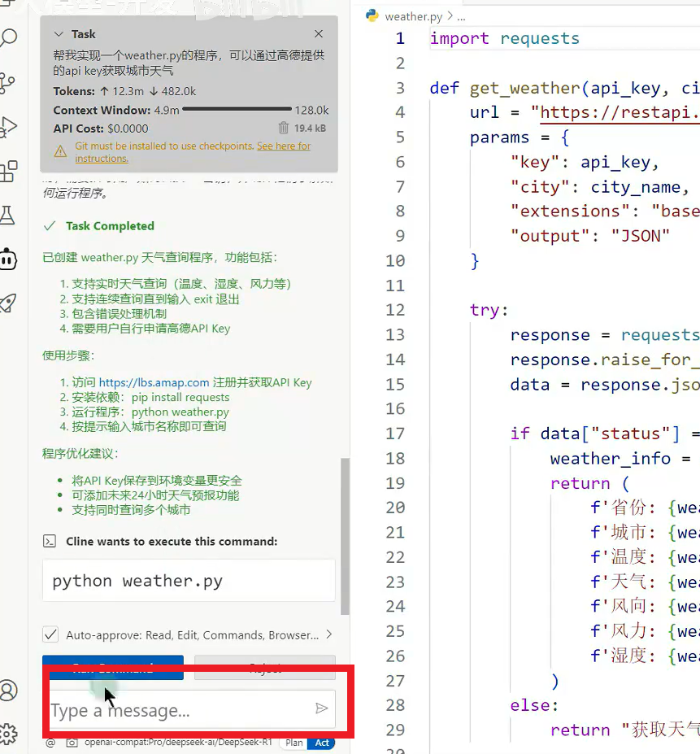Click '"key": api_key,' on line 6

585,162
